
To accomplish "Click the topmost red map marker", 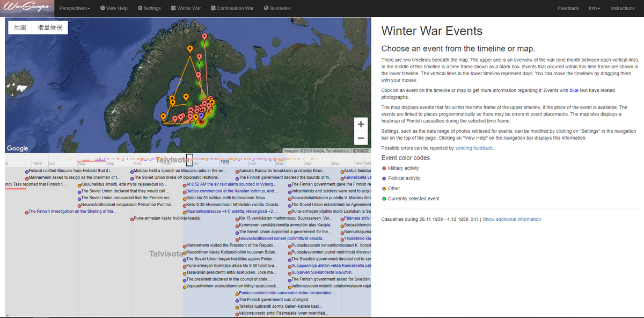I will 204,39.
